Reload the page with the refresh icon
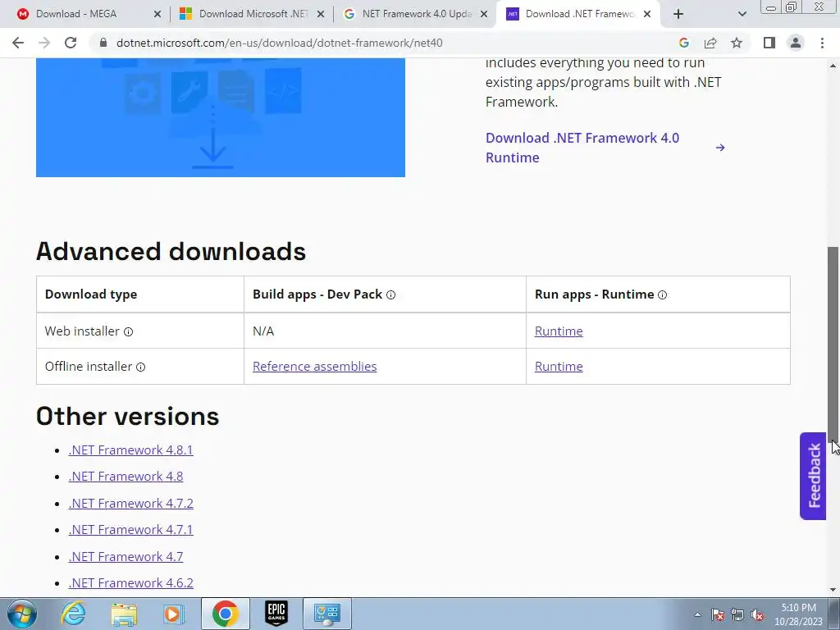Viewport: 840px width, 630px height. (x=71, y=43)
